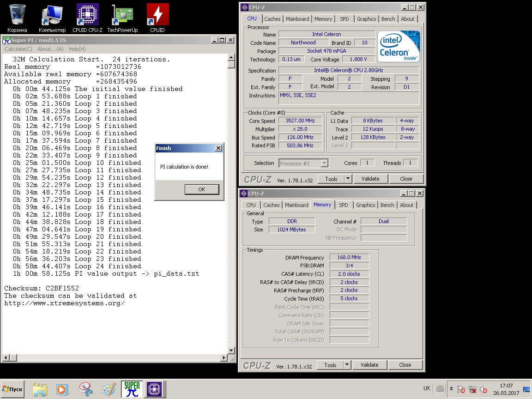Click the CPU-Z icon in top window title bar
Viewport: 532px width, 399px height.
click(244, 7)
